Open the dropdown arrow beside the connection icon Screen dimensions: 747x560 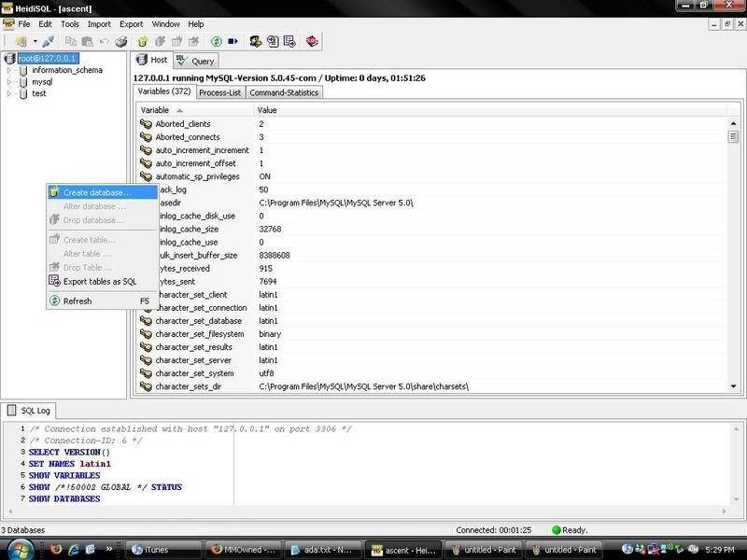[35, 41]
